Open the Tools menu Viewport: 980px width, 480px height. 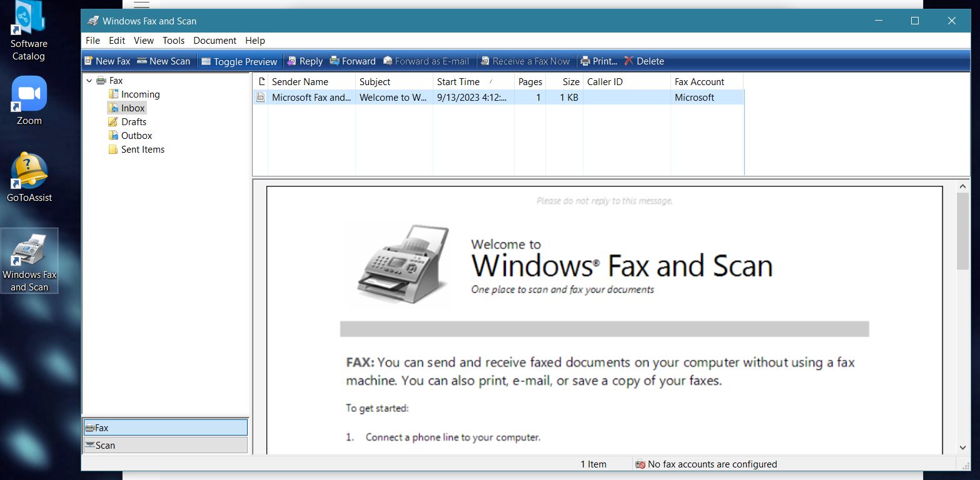[174, 41]
